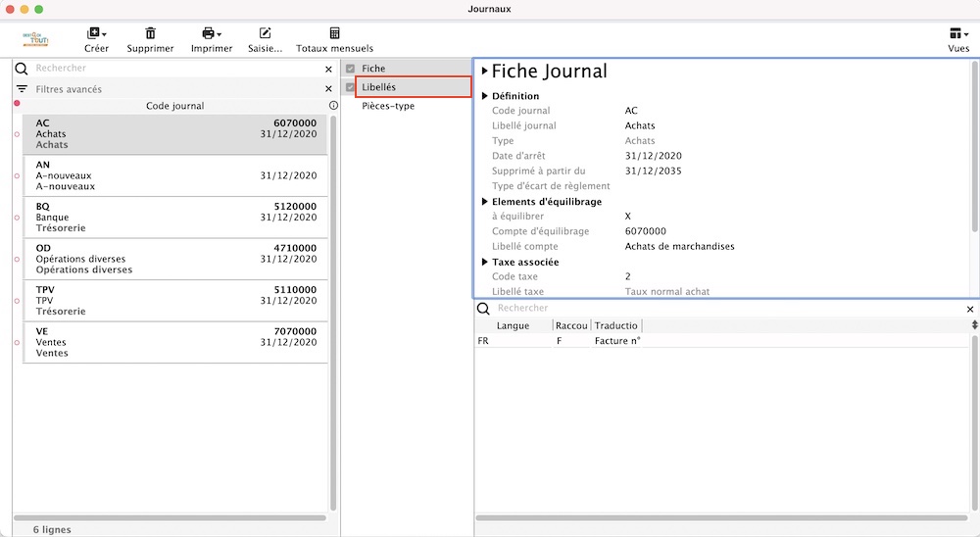Clear the translations search field
Viewport: 980px width, 537px height.
point(970,309)
